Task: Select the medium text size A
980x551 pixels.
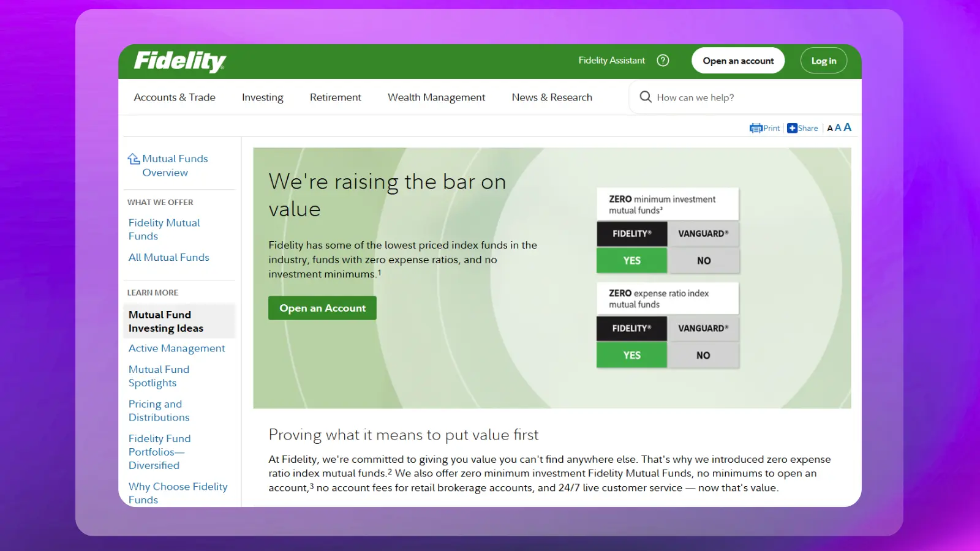Action: pyautogui.click(x=838, y=127)
